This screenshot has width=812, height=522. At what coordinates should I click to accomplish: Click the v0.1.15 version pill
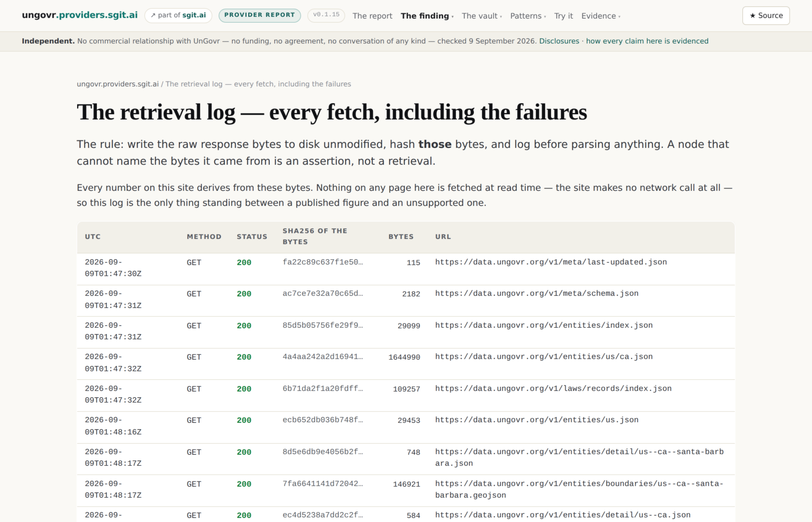click(x=327, y=16)
